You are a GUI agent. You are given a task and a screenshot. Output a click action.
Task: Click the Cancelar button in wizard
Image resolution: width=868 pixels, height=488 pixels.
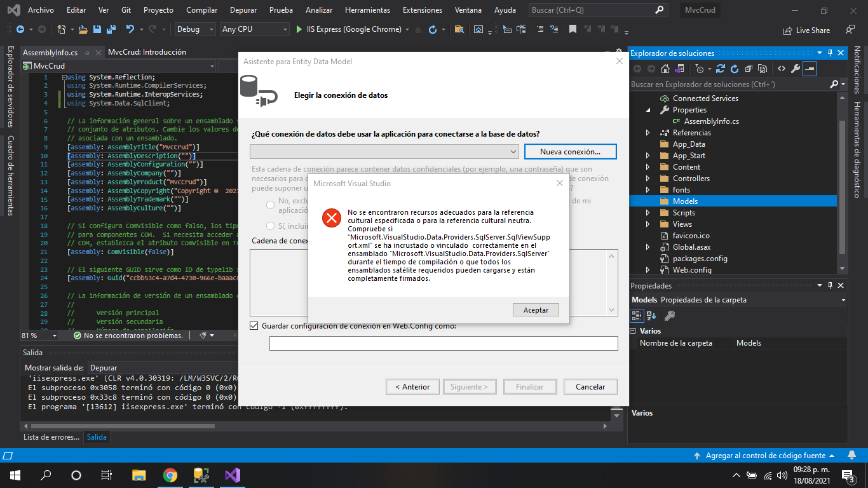(x=590, y=386)
